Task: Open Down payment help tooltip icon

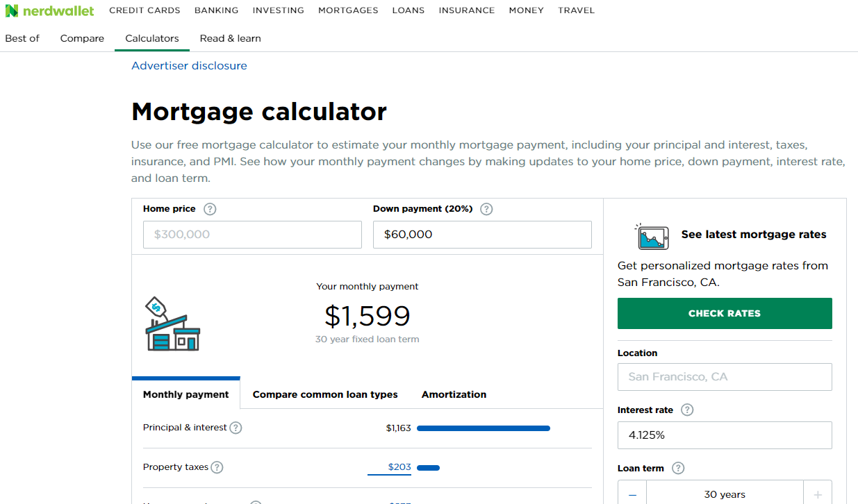Action: pos(486,209)
